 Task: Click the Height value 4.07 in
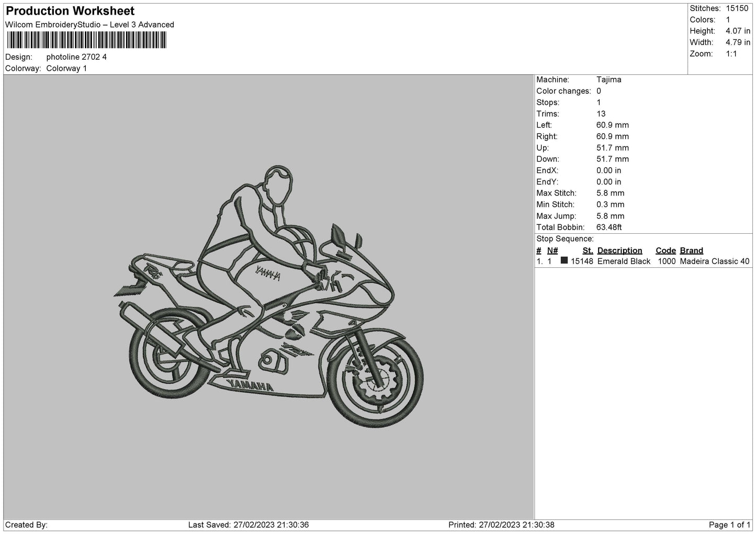738,31
